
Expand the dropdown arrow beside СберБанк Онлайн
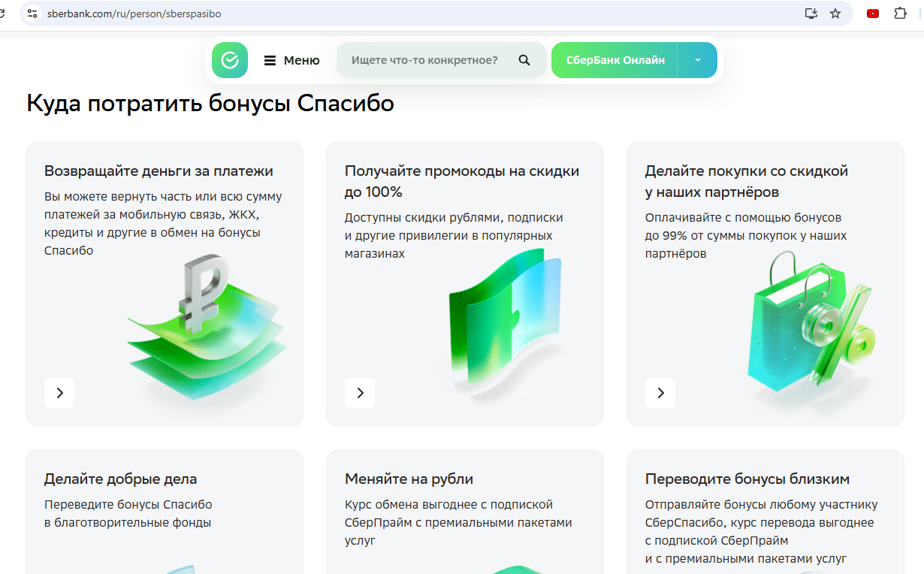(697, 60)
